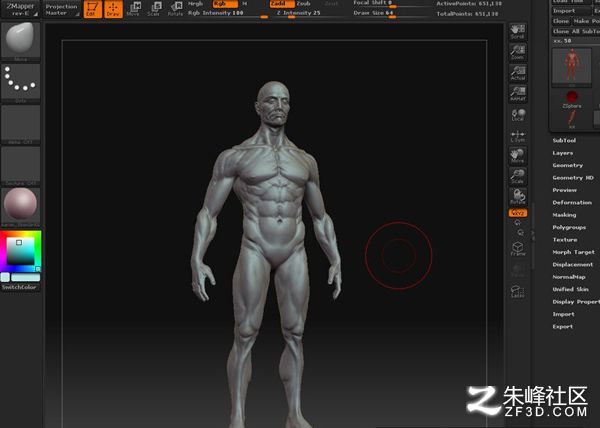Toggle Local transformations
The image size is (600, 428).
pyautogui.click(x=518, y=115)
